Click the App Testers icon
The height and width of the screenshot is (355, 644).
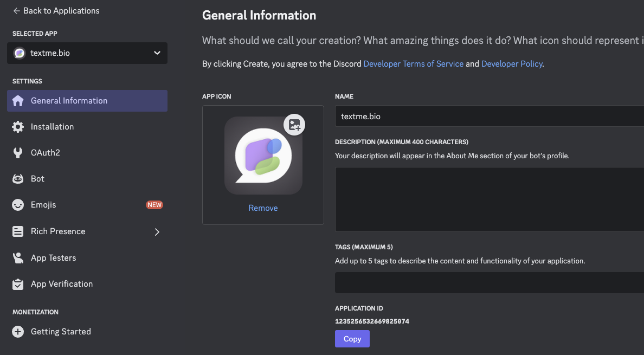(x=18, y=257)
